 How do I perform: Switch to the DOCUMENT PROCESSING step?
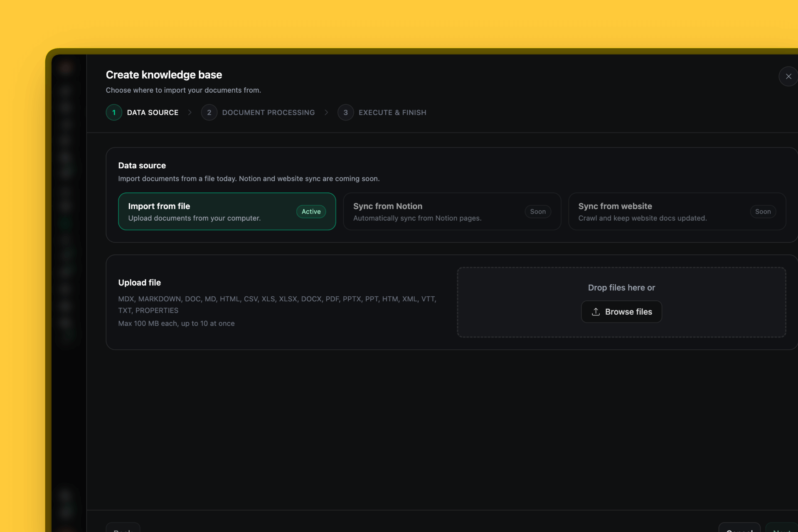pos(268,112)
